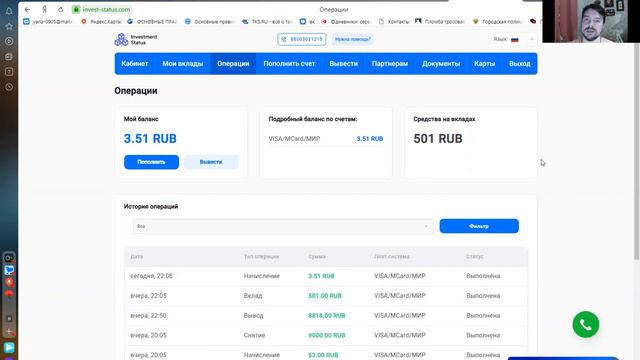Open the history clock icon in sidebar
640x360 pixels.
[x=9, y=87]
